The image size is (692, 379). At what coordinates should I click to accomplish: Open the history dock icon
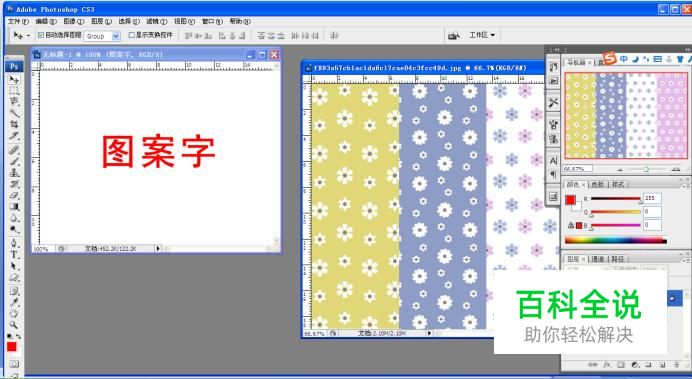pos(553,67)
